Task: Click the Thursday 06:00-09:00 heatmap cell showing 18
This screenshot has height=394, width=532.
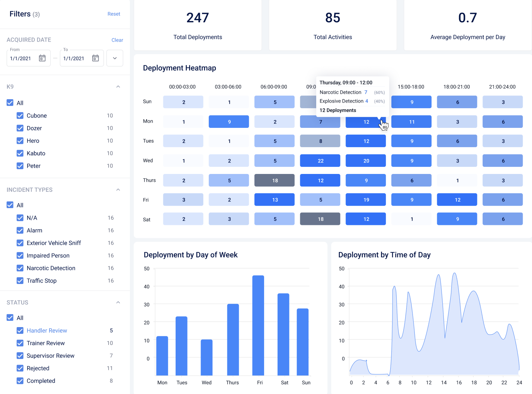Action: click(275, 180)
